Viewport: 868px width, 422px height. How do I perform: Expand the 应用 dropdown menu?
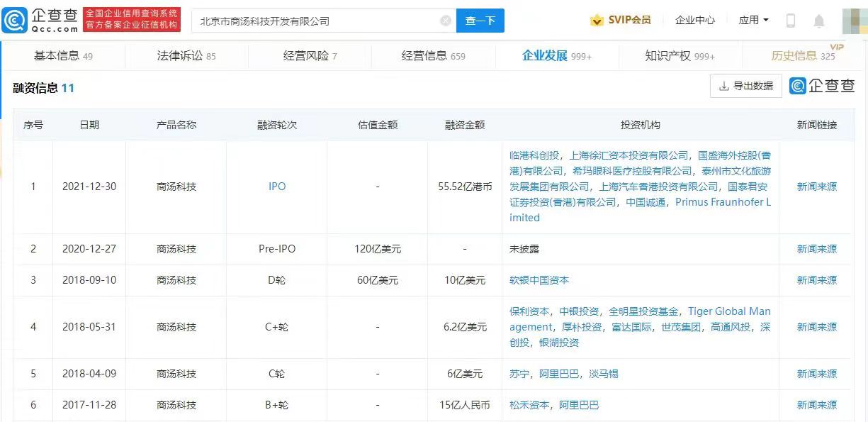point(754,21)
